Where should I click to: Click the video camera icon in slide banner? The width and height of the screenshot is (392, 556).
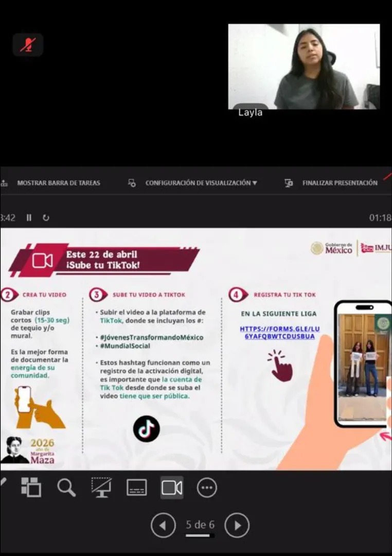pos(43,260)
